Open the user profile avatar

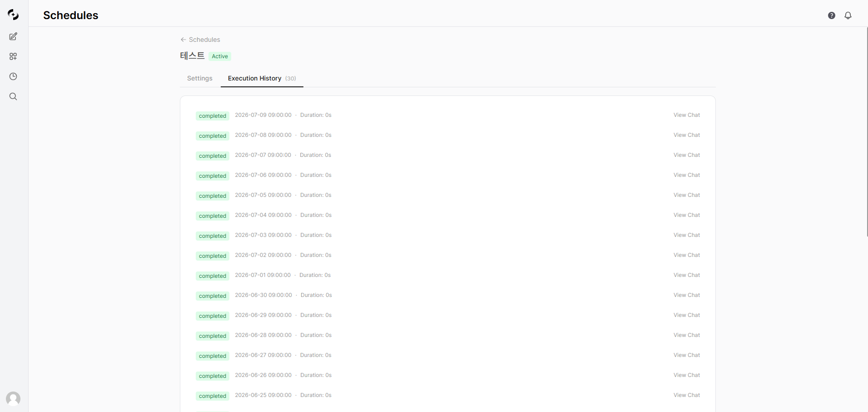tap(13, 399)
